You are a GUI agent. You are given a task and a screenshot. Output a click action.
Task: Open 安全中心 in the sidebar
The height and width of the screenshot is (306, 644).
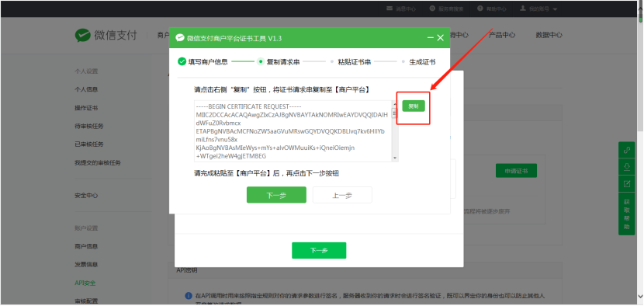pyautogui.click(x=86, y=196)
